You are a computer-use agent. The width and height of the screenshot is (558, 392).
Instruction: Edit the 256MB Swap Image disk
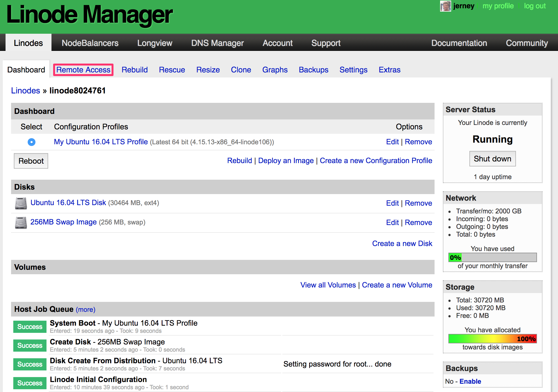point(392,223)
